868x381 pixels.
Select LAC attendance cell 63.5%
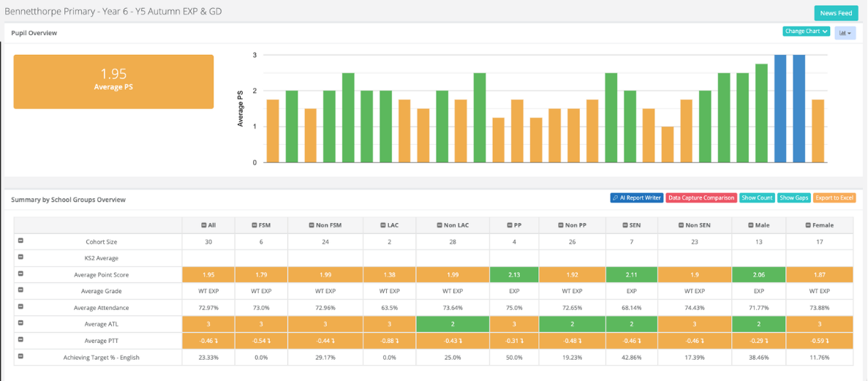390,307
